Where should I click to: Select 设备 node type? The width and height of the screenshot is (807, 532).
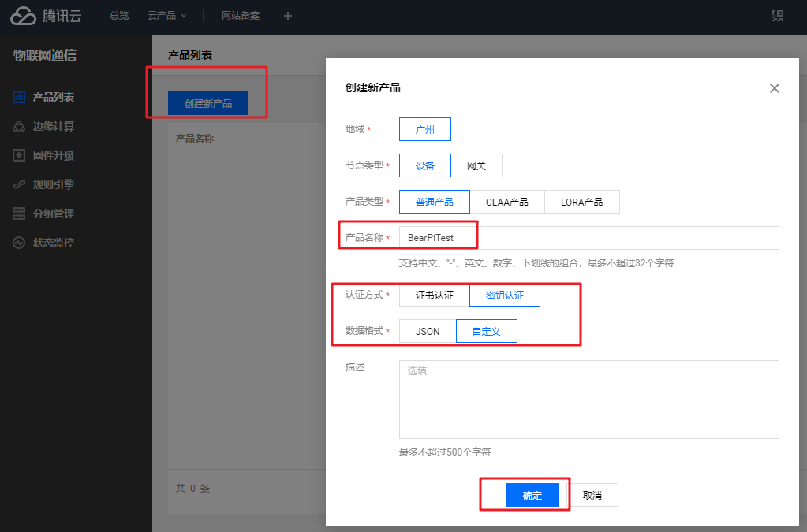(x=425, y=166)
